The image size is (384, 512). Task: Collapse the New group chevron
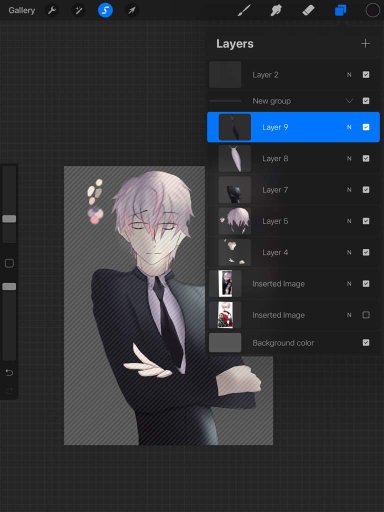[349, 101]
